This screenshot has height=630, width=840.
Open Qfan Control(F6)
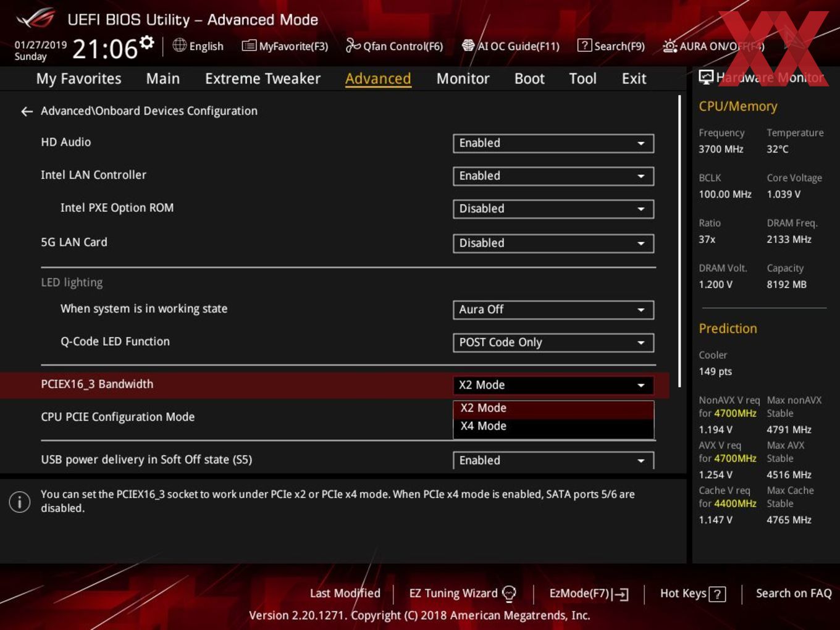(394, 46)
